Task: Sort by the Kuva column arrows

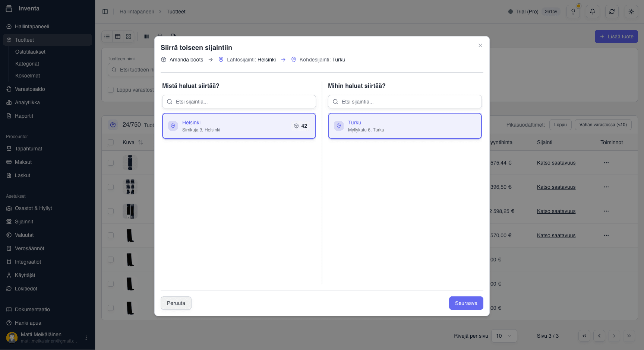Action: [141, 142]
